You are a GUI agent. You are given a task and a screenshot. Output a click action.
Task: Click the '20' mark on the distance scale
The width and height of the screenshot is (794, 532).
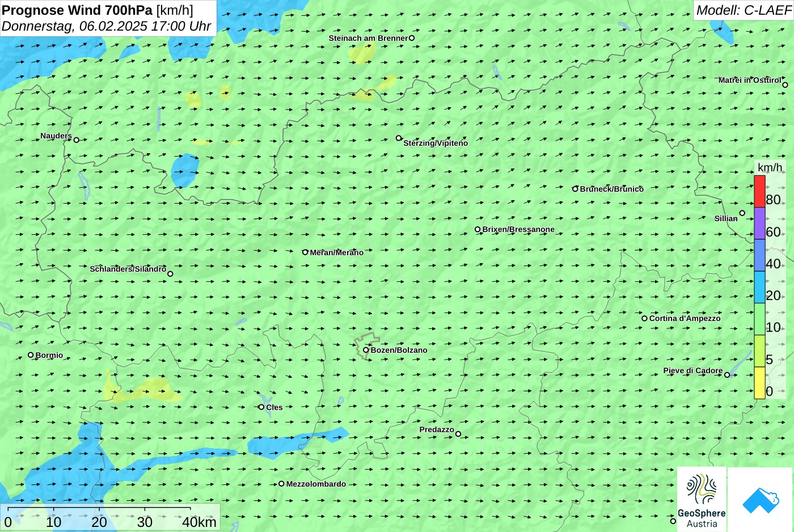coord(99,522)
